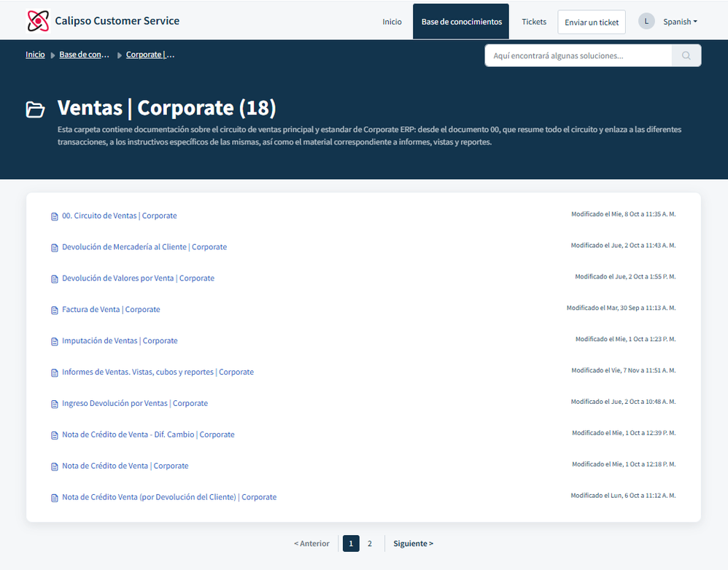Screen dimensions: 728x570
Task: Click the Corporate |… breadcrumb link
Action: pos(150,55)
